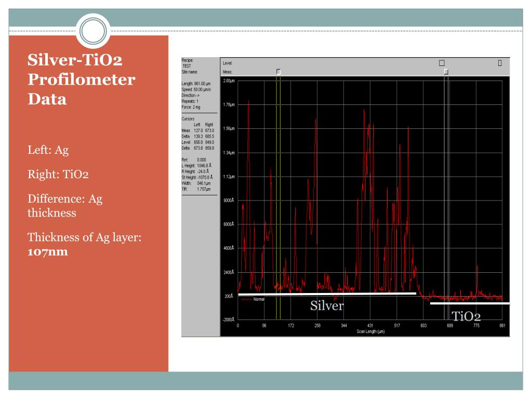This screenshot has height=399, width=532.
Task: Click the right Level cursor value 849.0
Action: tap(209, 142)
